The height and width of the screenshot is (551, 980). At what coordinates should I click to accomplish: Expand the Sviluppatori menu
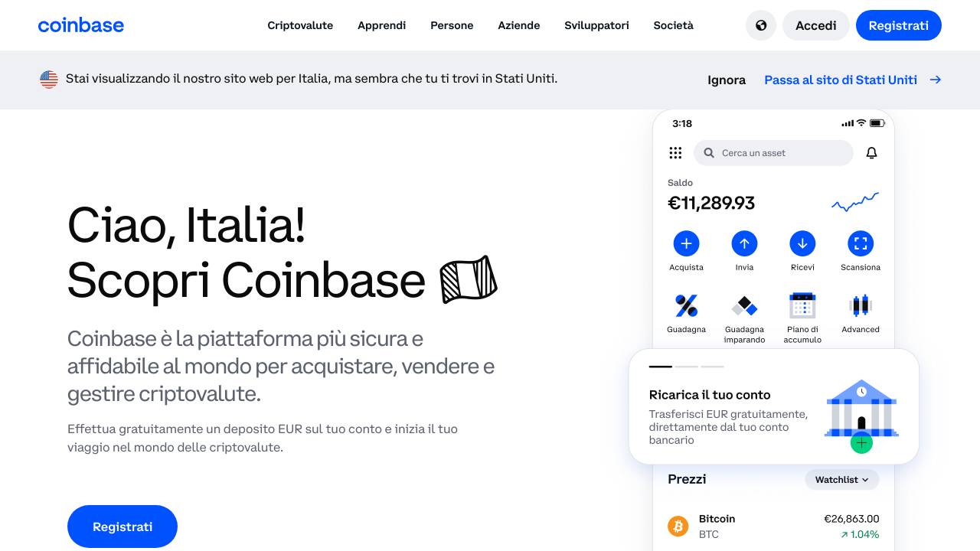[x=596, y=25]
